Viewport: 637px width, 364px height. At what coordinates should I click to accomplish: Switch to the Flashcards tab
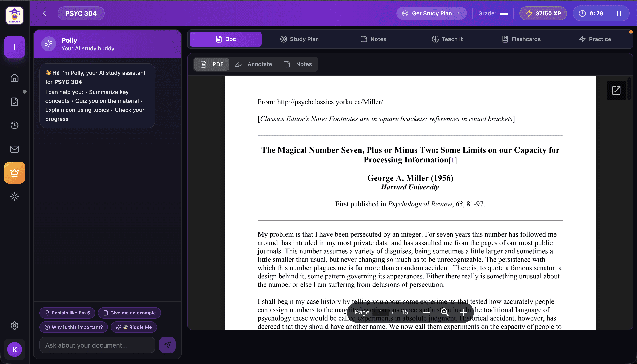tap(521, 39)
